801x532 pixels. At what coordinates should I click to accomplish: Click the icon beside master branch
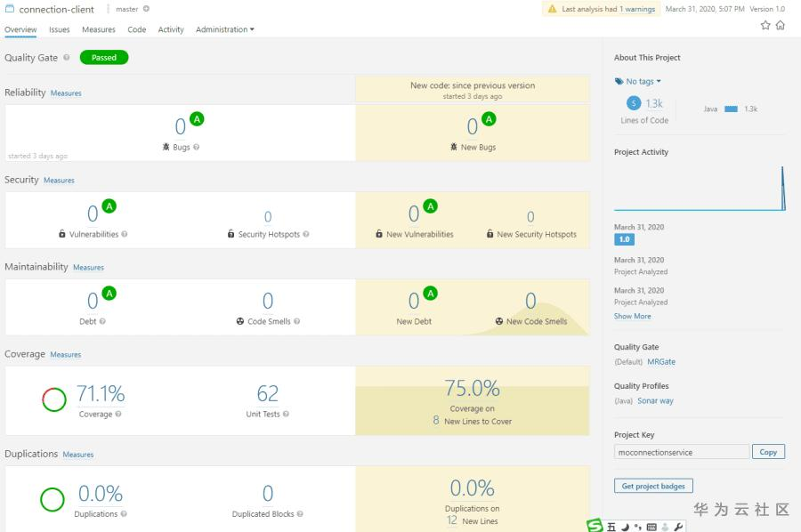(146, 9)
